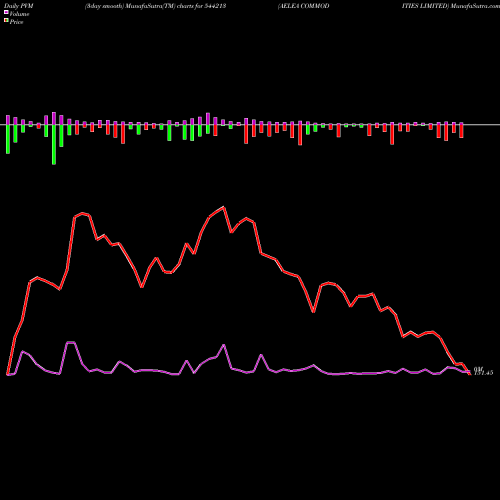500x500 pixels.
Task: Click the Price legend label
Action: click(16, 22)
